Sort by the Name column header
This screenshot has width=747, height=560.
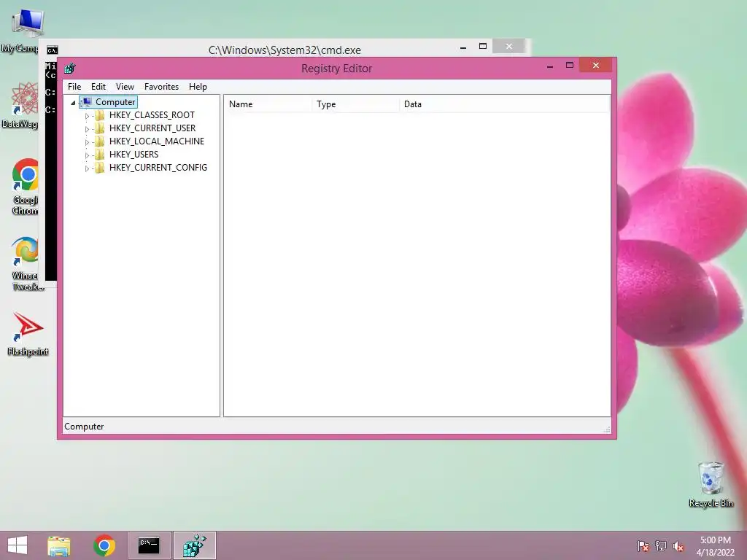tap(268, 104)
